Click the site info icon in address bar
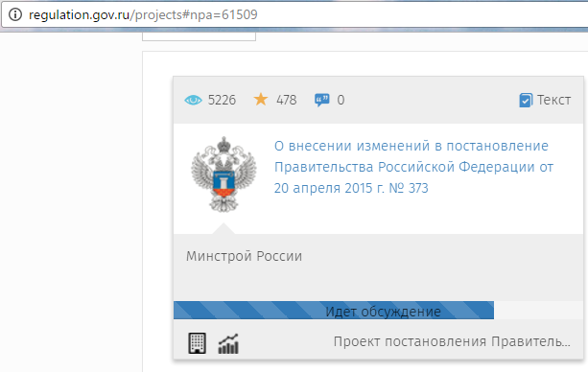The height and width of the screenshot is (372, 588). pos(15,14)
